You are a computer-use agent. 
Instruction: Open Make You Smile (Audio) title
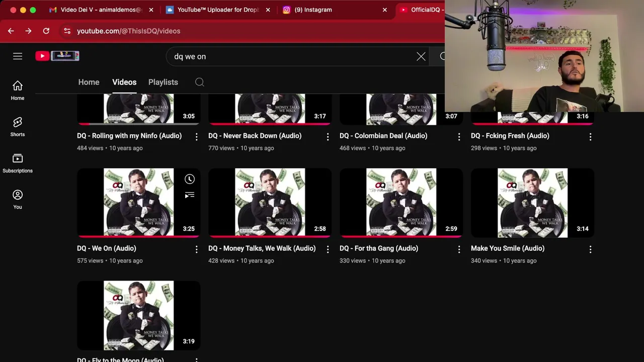point(508,248)
